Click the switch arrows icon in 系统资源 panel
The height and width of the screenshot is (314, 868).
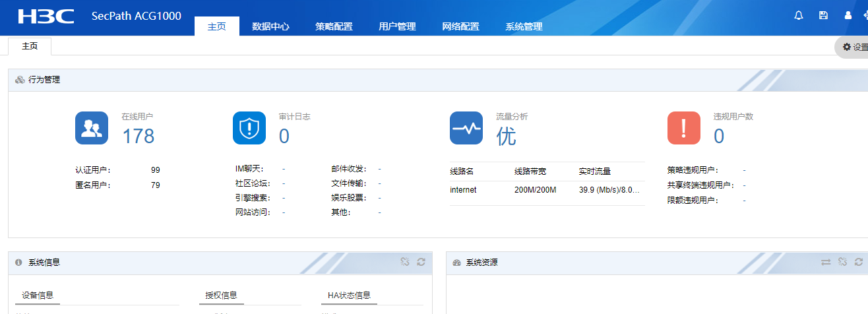(826, 262)
